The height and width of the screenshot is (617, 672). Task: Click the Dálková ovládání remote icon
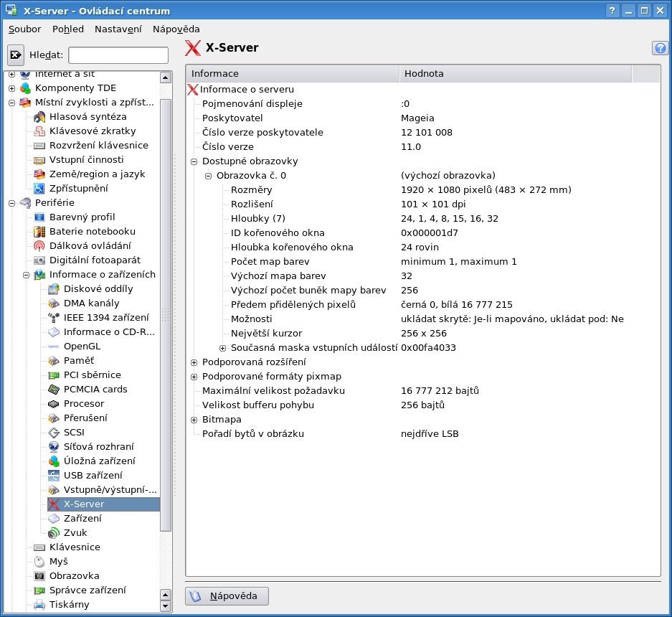pyautogui.click(x=39, y=246)
